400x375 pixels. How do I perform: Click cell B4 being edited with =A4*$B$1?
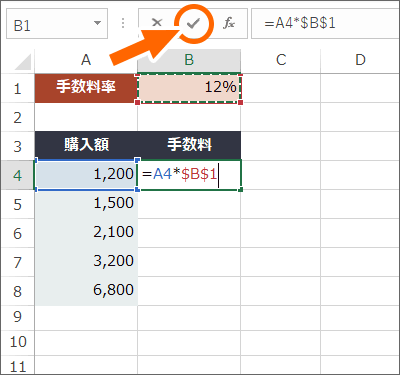click(189, 175)
